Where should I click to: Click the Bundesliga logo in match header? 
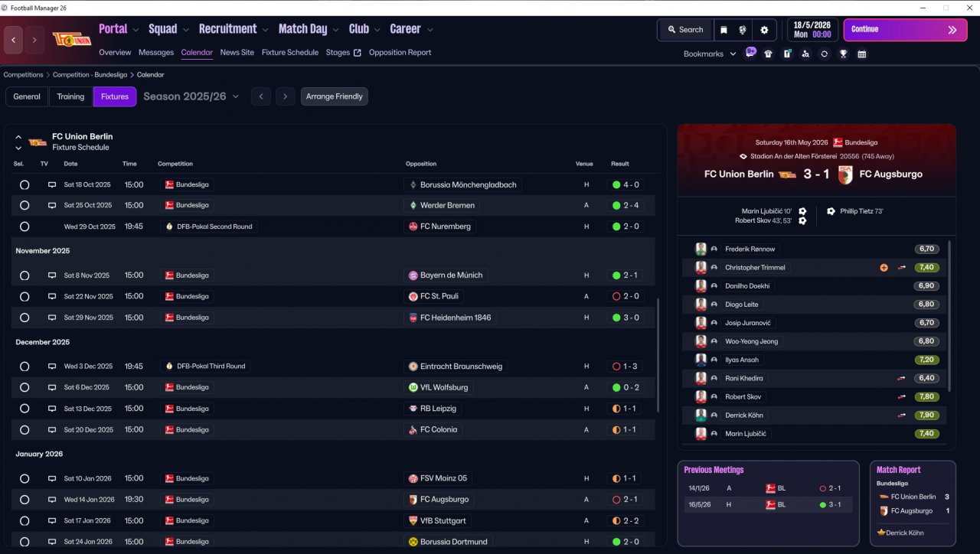pyautogui.click(x=838, y=142)
